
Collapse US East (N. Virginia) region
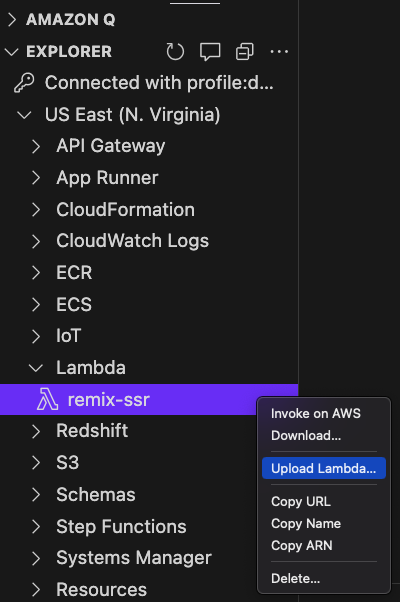[25, 115]
